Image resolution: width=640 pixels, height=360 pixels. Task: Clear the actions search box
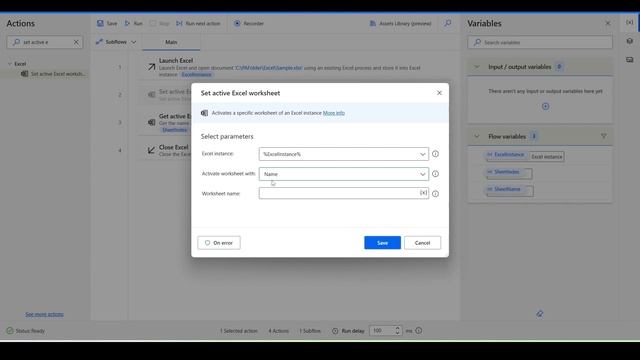click(76, 42)
